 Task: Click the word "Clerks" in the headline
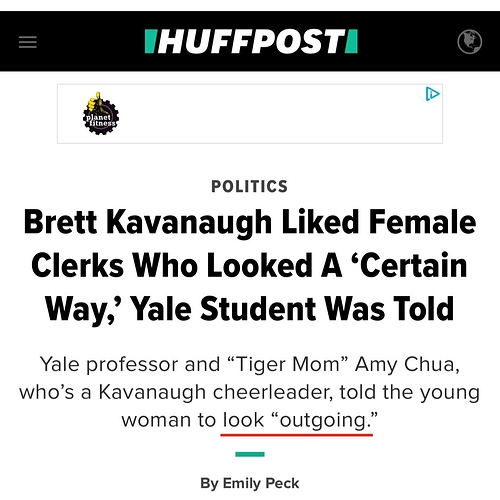pos(77,266)
